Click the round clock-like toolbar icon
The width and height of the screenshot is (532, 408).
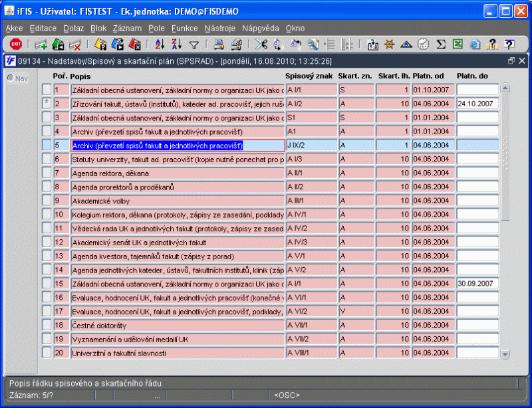(423, 44)
